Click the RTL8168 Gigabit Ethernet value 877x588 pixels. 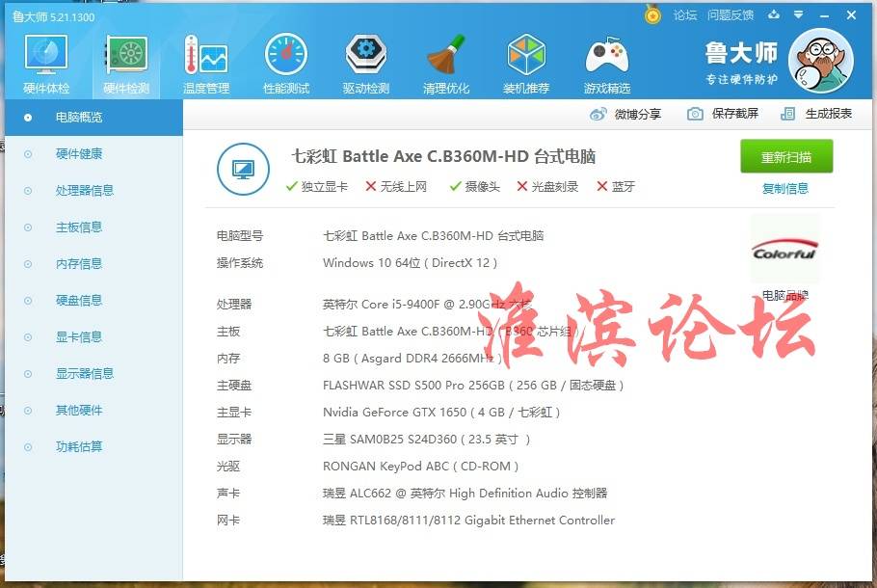468,521
